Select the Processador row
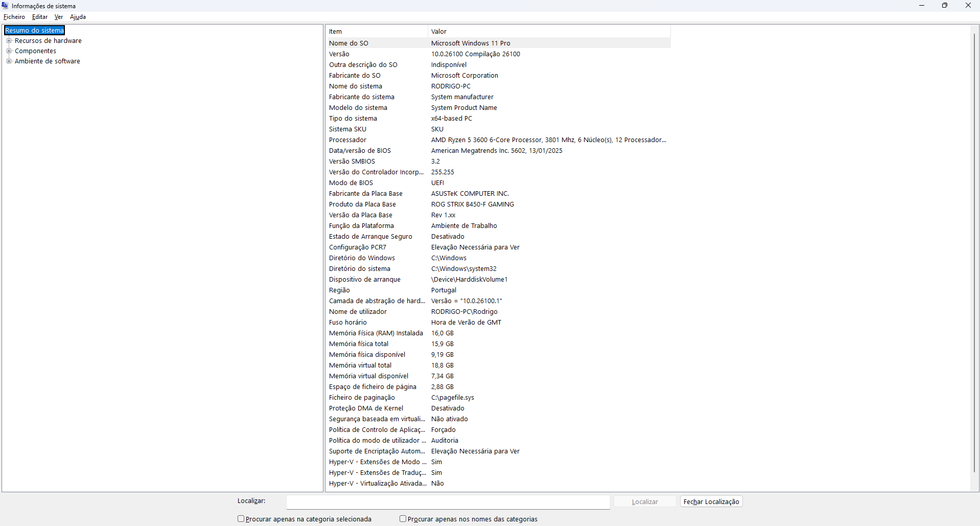 [498, 140]
